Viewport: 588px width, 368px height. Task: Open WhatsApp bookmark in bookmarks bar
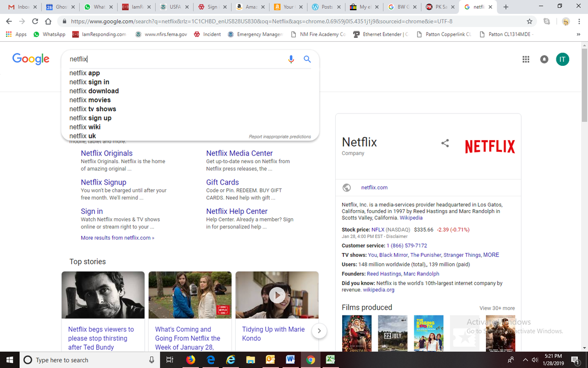49,34
